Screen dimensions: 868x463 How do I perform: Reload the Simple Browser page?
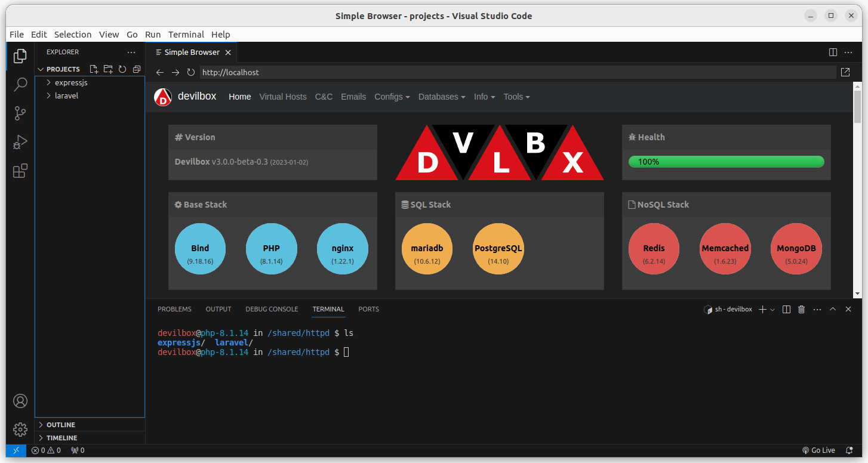pyautogui.click(x=190, y=72)
